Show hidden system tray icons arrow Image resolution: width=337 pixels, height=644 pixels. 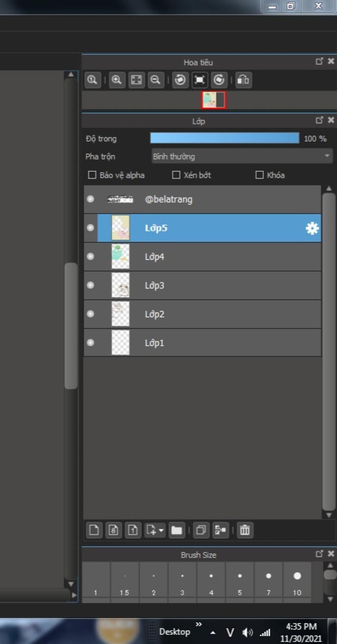(x=213, y=632)
